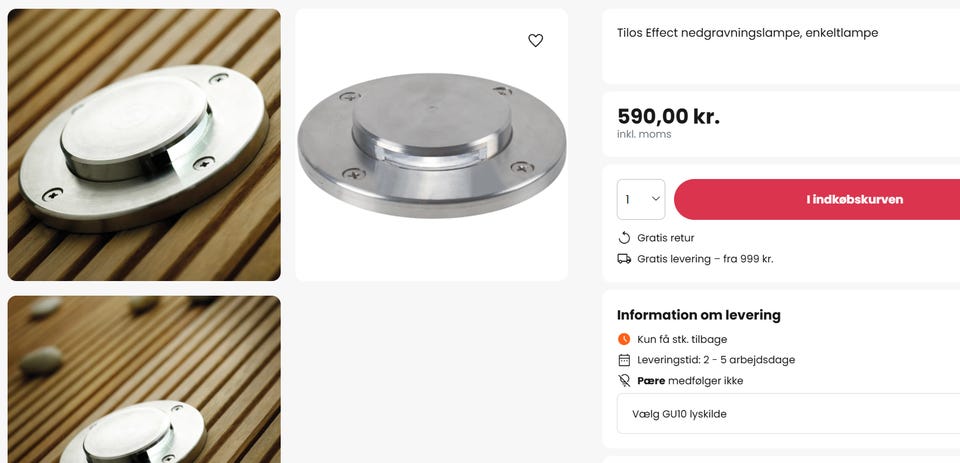Click the crossed-out bulb icon
Screen dimensions: 960x463
(624, 381)
